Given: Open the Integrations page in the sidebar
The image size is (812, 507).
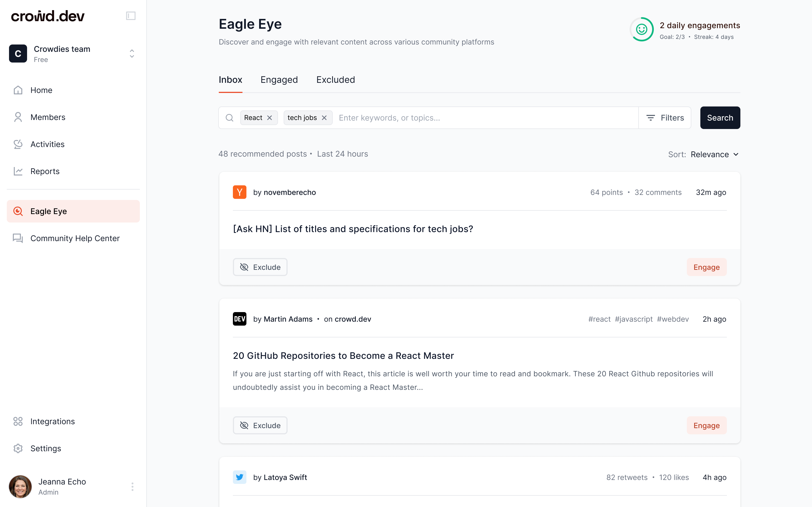Looking at the screenshot, I should tap(52, 421).
